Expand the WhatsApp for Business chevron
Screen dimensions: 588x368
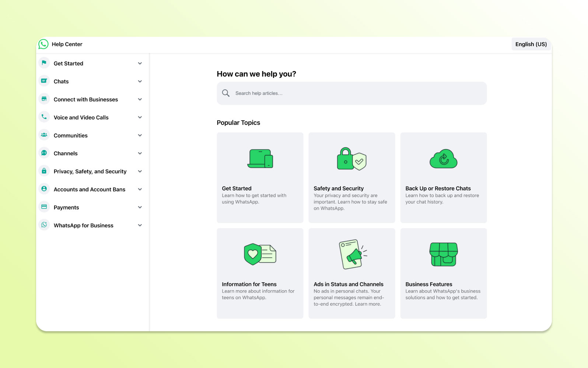coord(140,225)
